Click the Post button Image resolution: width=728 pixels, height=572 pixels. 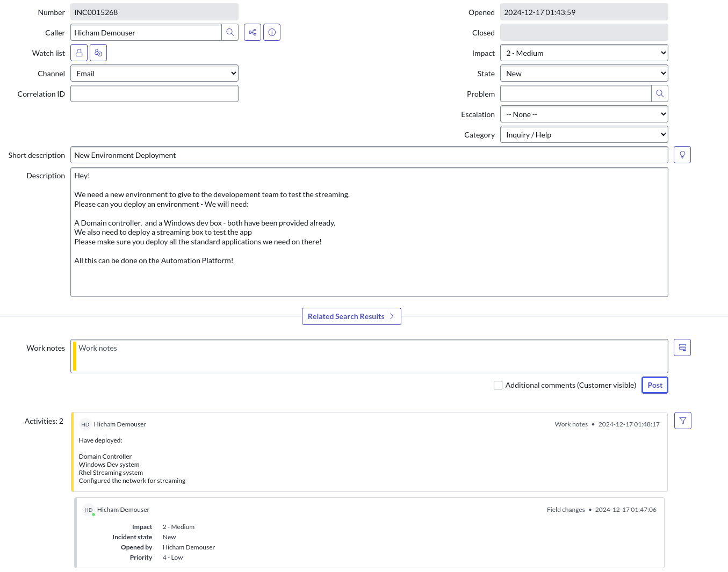[655, 385]
